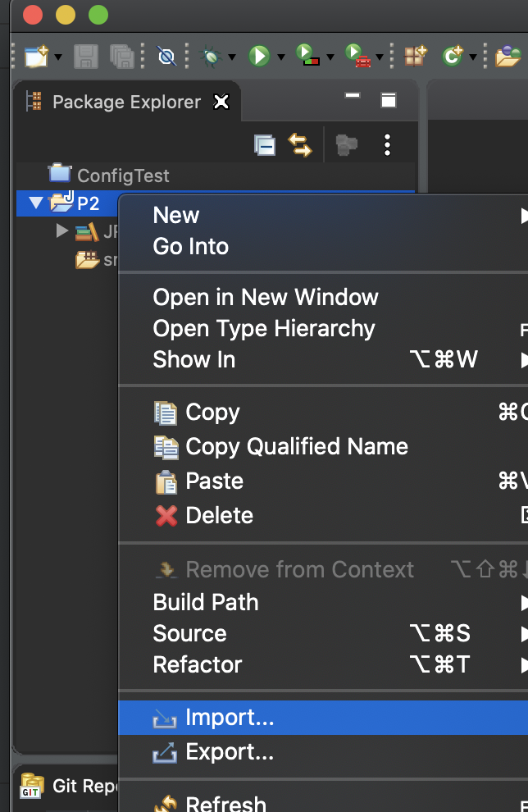Click Copy Qualified Name menu entry
The height and width of the screenshot is (812, 528).
click(x=296, y=446)
